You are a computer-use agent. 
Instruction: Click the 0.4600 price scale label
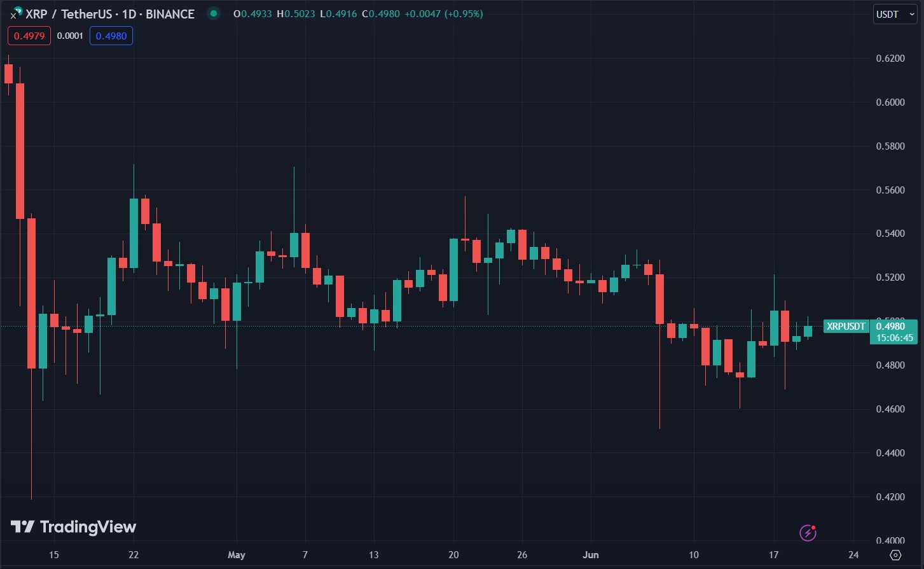click(x=890, y=409)
